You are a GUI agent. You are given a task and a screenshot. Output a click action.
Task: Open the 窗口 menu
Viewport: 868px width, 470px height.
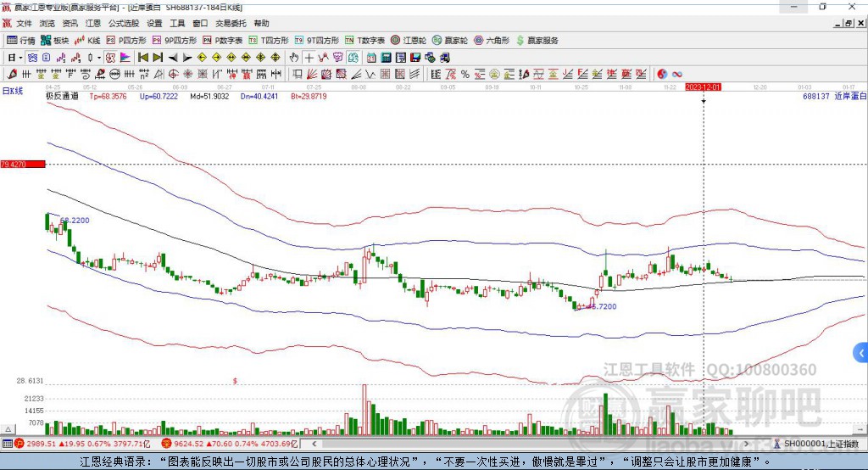200,23
